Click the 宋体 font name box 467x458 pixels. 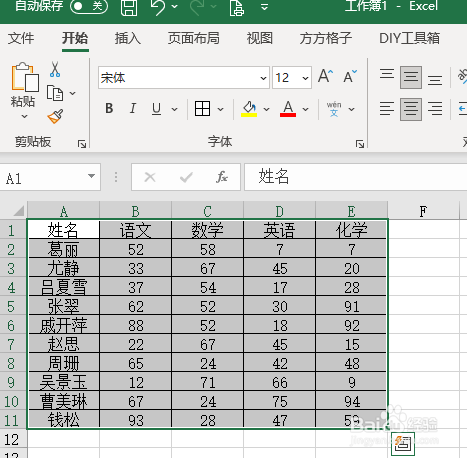point(178,78)
